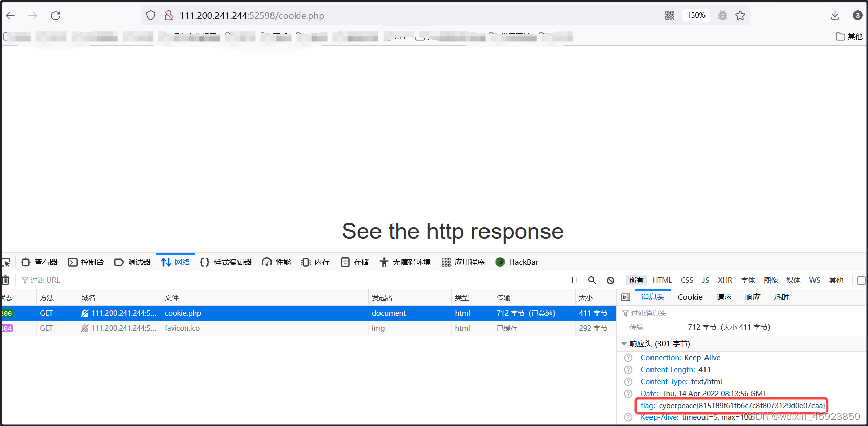Sort by the File (文件) column
The width and height of the screenshot is (868, 426).
point(265,298)
